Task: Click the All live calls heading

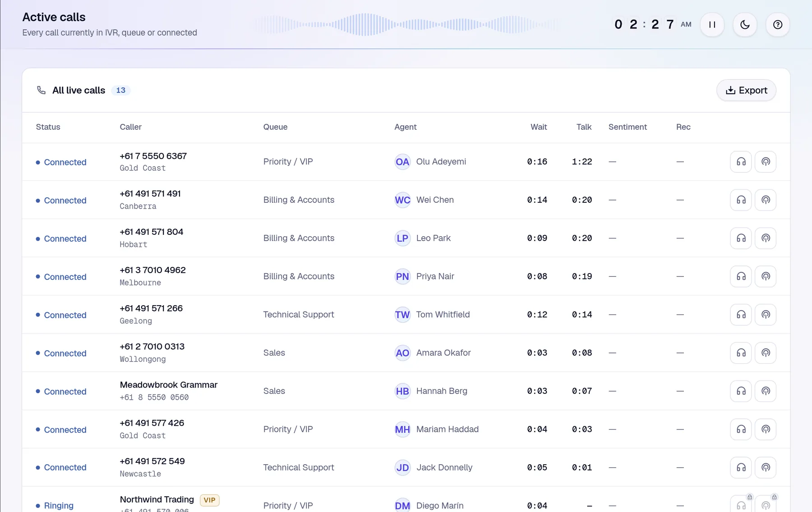Action: click(78, 90)
